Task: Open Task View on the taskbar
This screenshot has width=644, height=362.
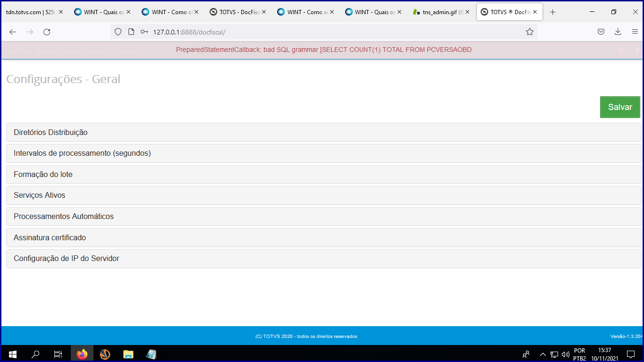Action: (57, 354)
